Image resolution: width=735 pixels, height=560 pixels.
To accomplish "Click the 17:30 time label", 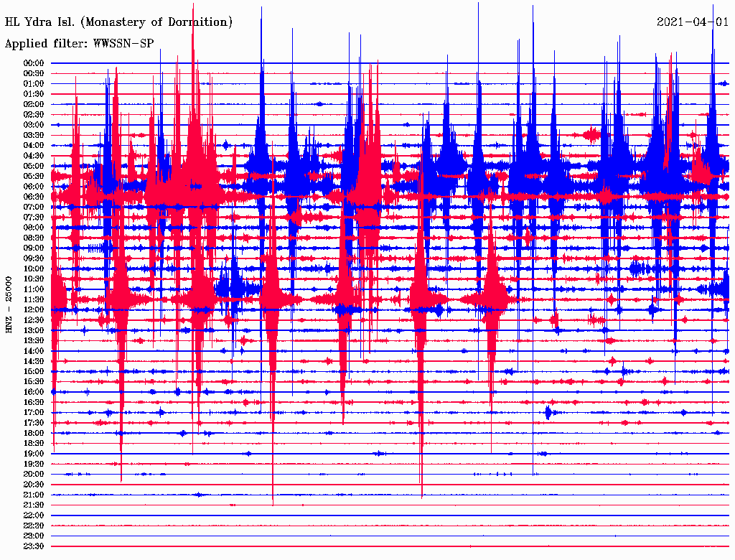I will point(34,424).
